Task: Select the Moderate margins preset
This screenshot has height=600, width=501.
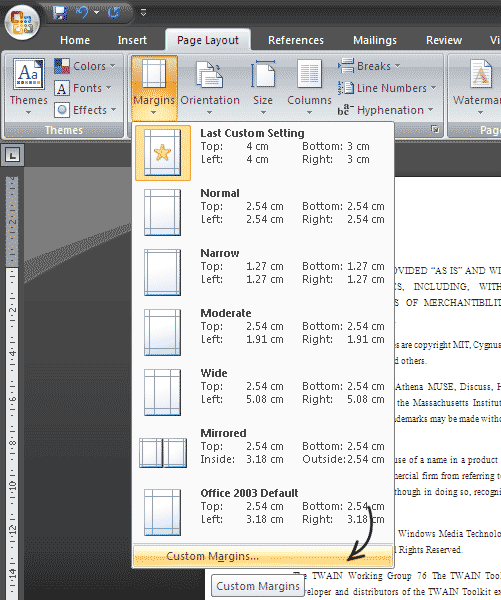Action: (x=263, y=332)
